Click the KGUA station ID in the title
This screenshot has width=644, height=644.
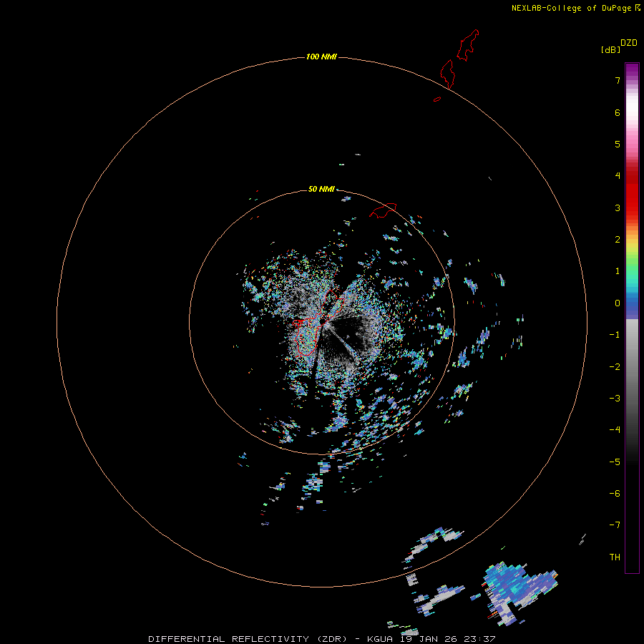[380, 639]
